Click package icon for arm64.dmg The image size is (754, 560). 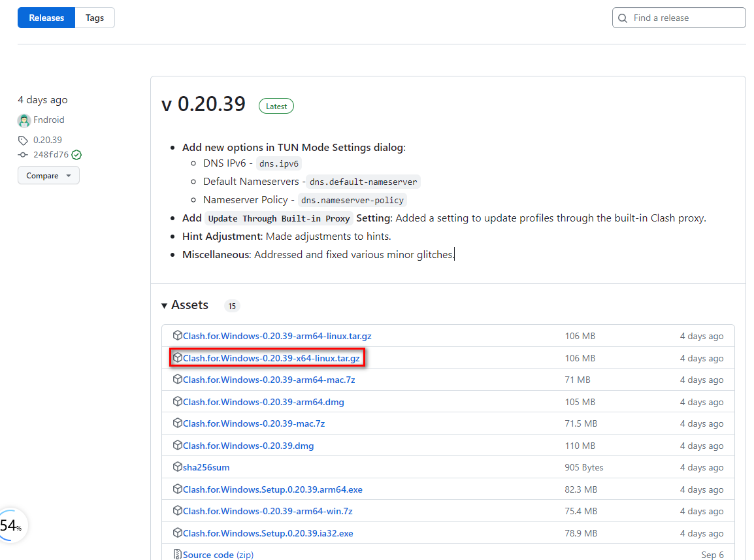(x=178, y=401)
